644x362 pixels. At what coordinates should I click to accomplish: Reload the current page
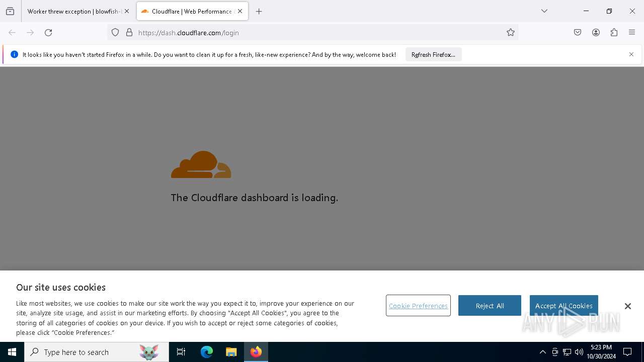tap(48, 33)
